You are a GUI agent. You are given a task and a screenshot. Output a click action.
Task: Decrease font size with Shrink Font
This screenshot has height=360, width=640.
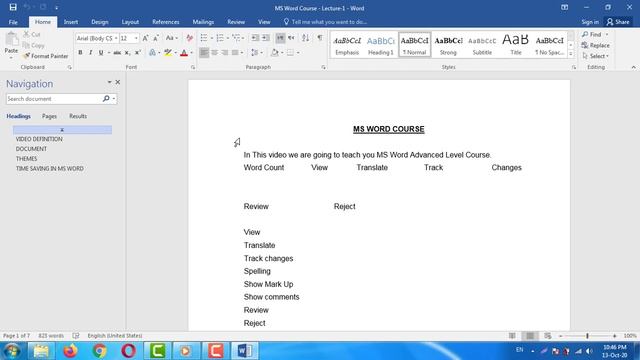coord(156,38)
